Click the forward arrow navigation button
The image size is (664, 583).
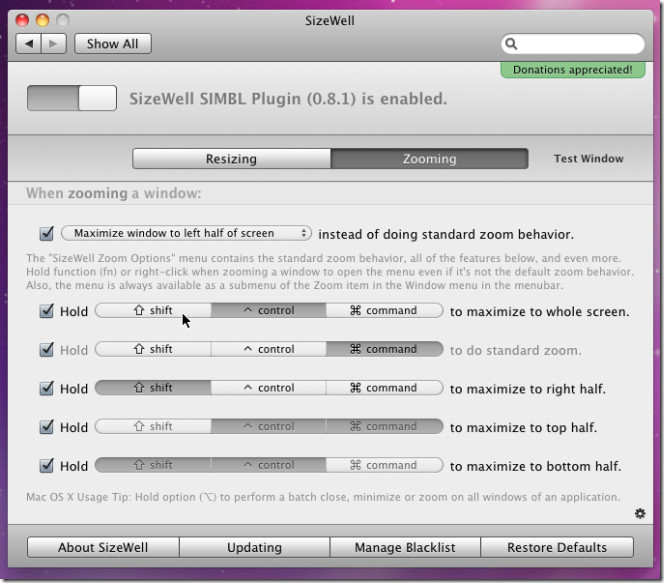click(x=54, y=44)
